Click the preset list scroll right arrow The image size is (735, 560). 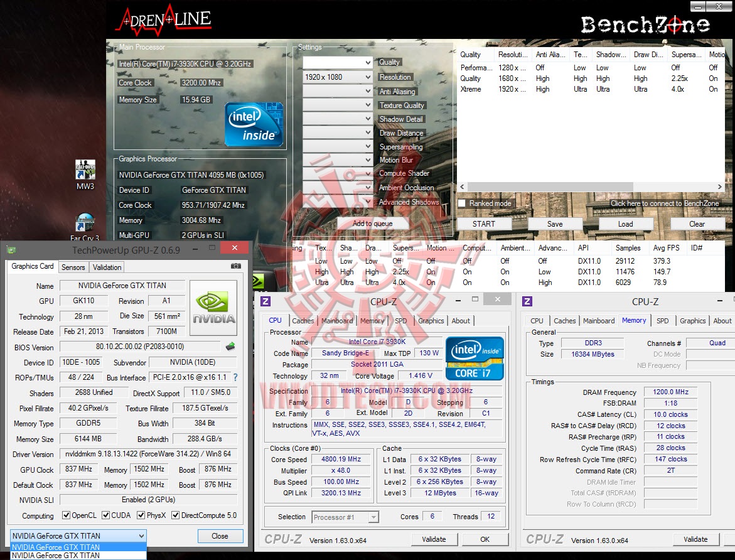point(719,186)
